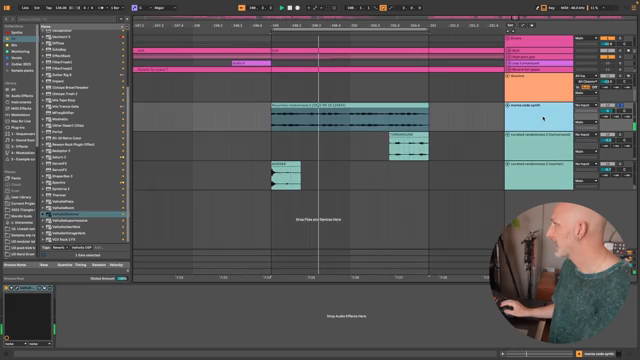The image size is (640, 360).
Task: Click the Tap tempo button
Action: pos(49,8)
